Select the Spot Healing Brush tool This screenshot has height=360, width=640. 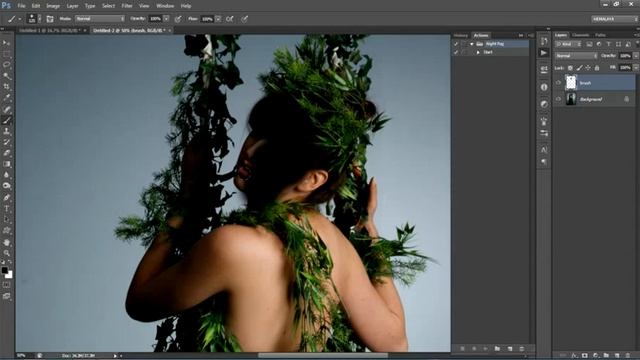[7, 109]
